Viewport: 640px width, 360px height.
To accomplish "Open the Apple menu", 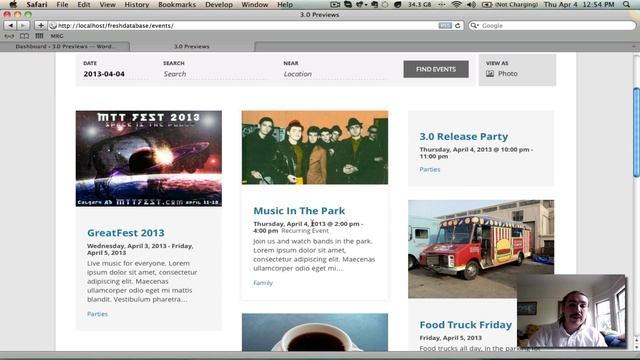I will click(13, 4).
